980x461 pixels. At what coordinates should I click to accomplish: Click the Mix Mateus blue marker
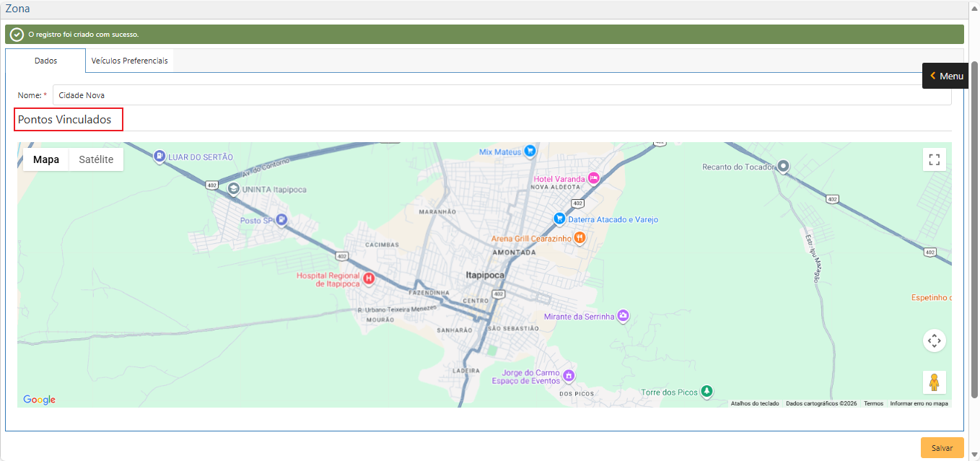click(x=530, y=151)
